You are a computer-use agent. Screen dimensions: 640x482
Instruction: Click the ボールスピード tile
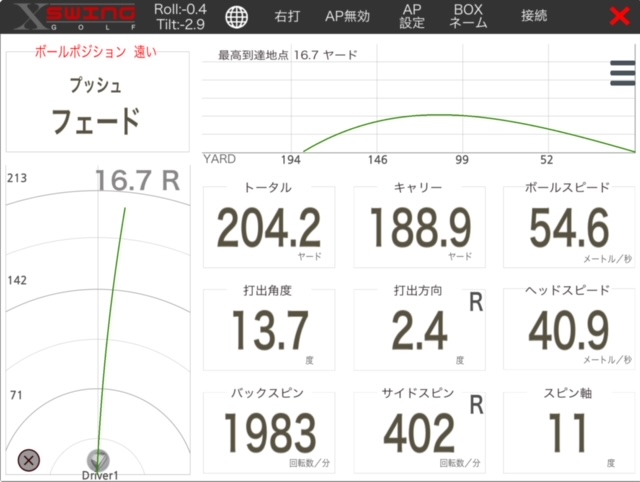click(568, 226)
